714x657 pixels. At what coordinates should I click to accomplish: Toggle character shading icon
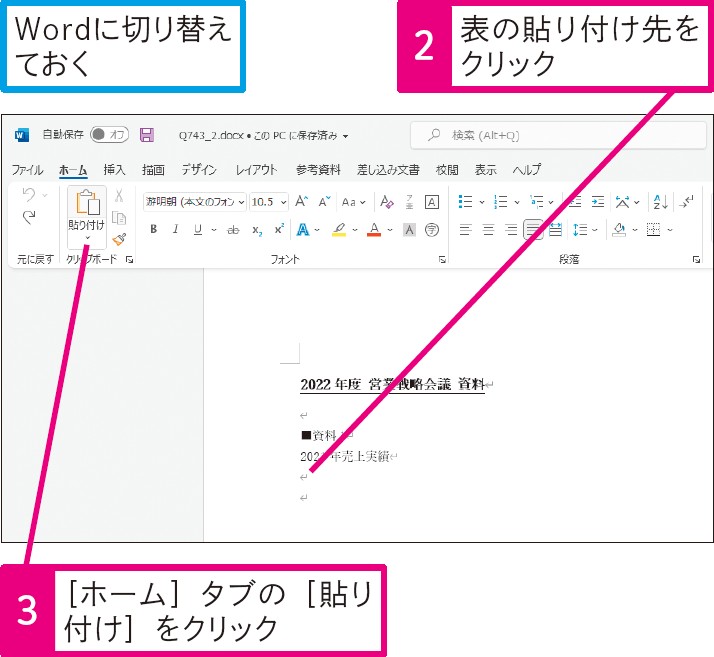click(409, 230)
